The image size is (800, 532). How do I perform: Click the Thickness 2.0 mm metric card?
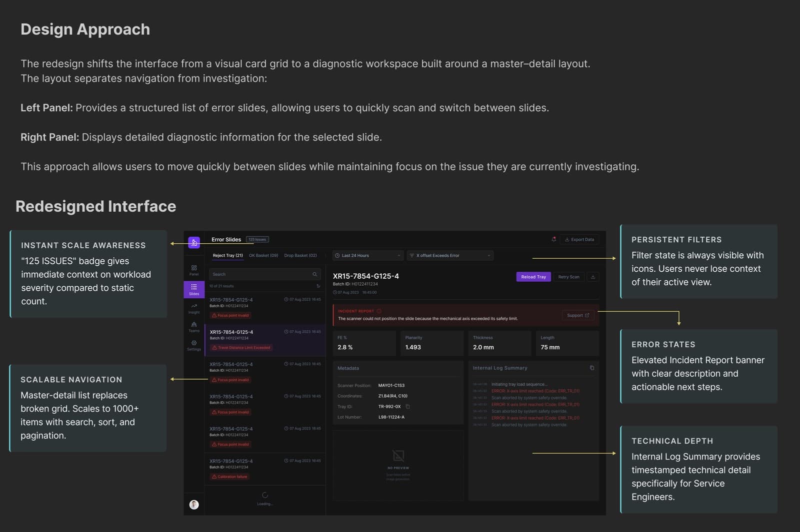pos(499,343)
